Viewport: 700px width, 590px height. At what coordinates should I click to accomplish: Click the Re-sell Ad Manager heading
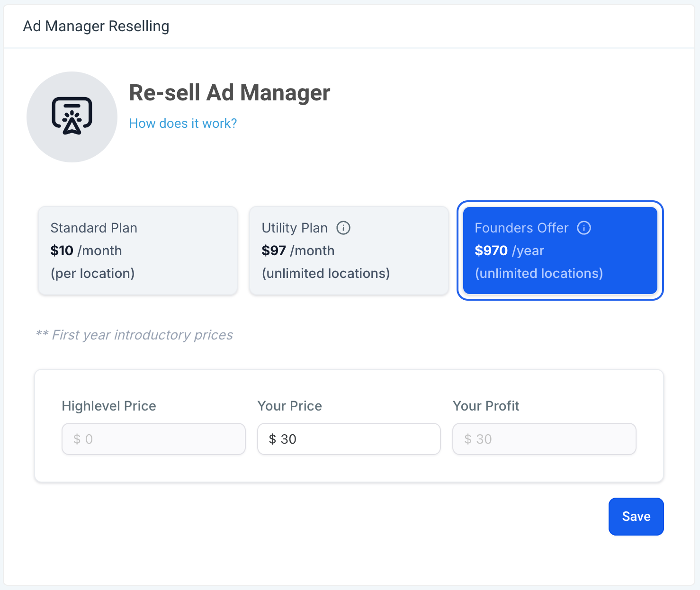click(x=230, y=93)
